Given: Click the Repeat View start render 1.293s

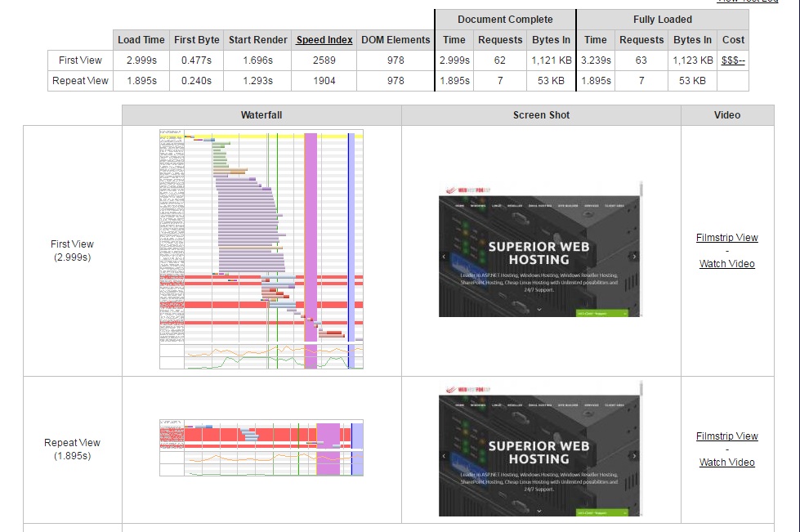Looking at the screenshot, I should (x=257, y=81).
